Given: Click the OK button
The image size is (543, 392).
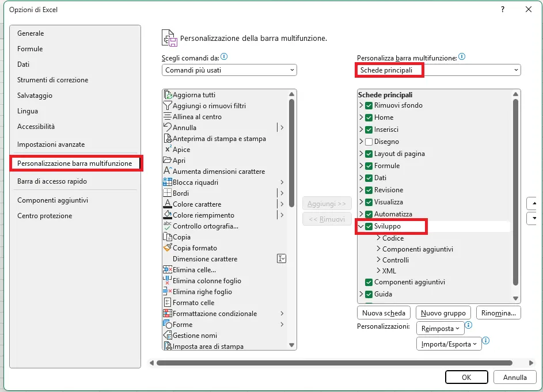Looking at the screenshot, I should click(466, 377).
